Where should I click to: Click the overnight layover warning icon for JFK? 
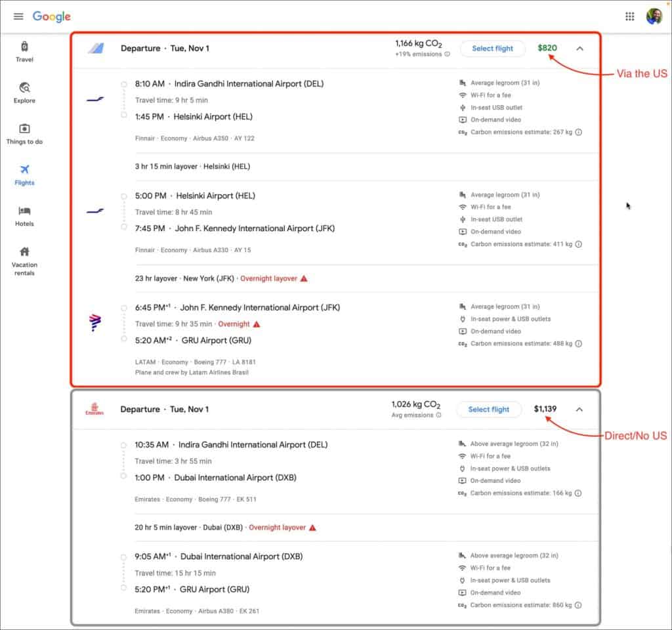click(304, 278)
